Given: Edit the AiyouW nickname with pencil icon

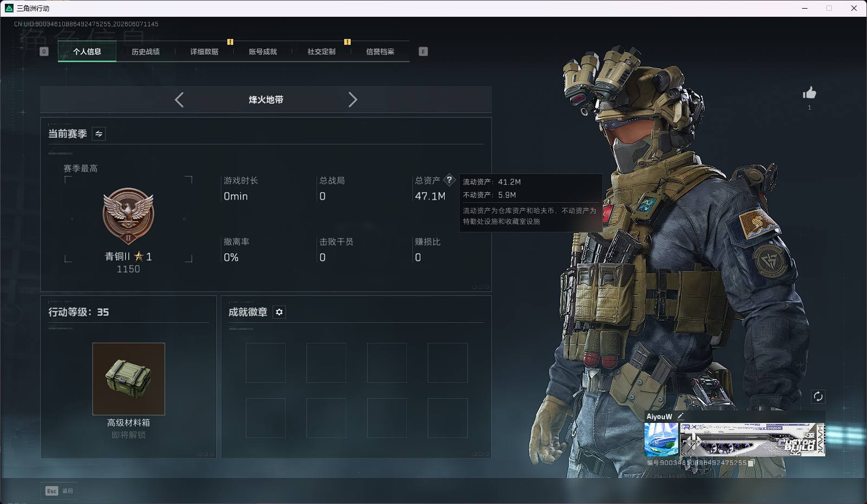Looking at the screenshot, I should point(680,416).
